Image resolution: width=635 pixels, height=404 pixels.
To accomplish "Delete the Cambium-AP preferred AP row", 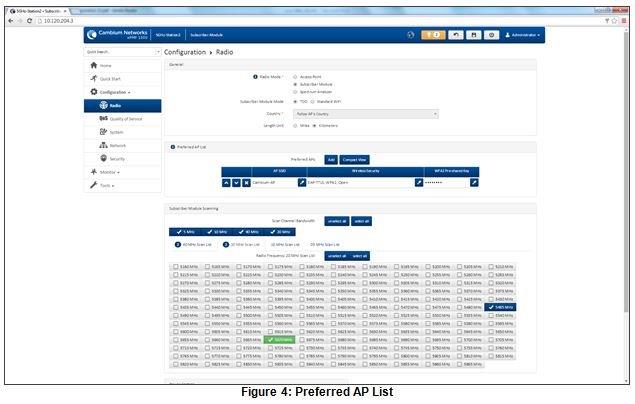I will [246, 183].
